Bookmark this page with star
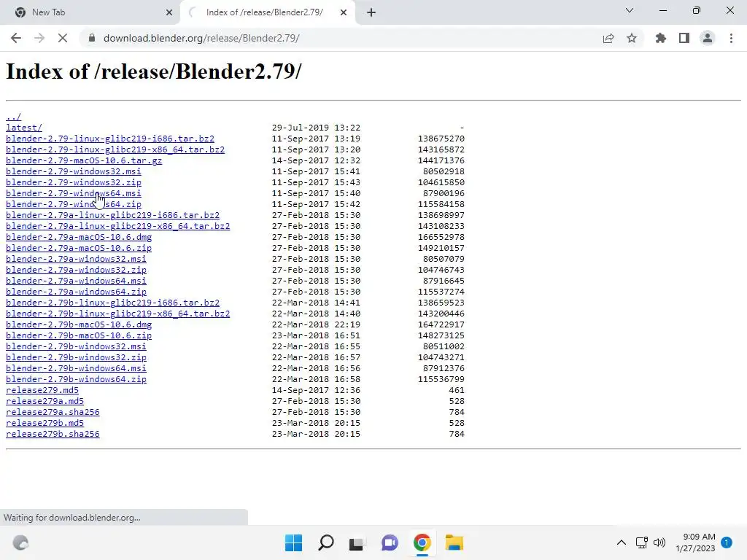Image resolution: width=747 pixels, height=560 pixels. click(632, 38)
